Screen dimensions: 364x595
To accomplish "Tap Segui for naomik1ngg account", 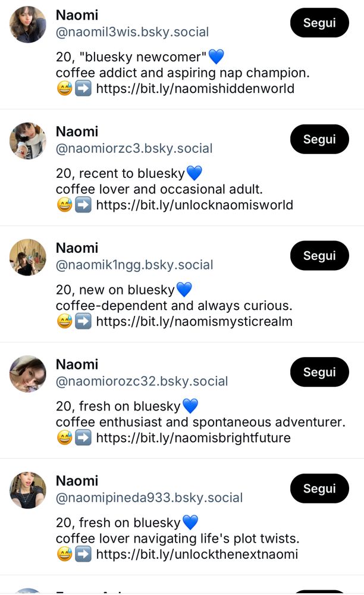I will pyautogui.click(x=319, y=256).
